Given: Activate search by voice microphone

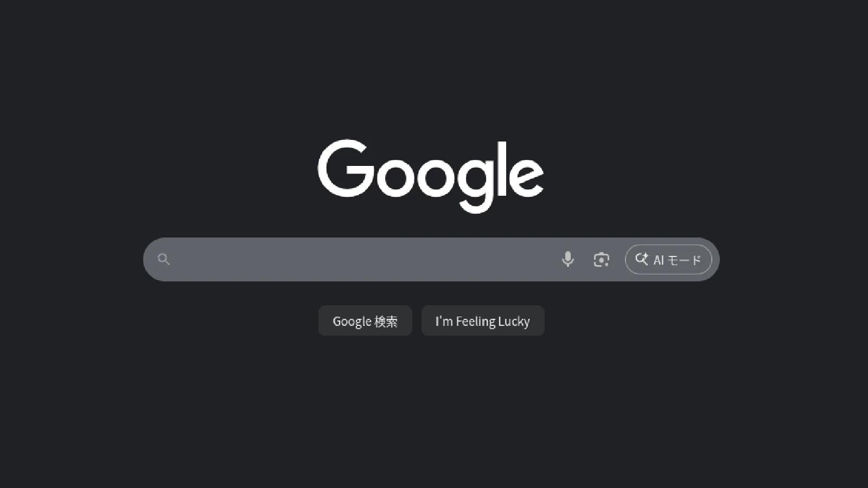Looking at the screenshot, I should [568, 259].
